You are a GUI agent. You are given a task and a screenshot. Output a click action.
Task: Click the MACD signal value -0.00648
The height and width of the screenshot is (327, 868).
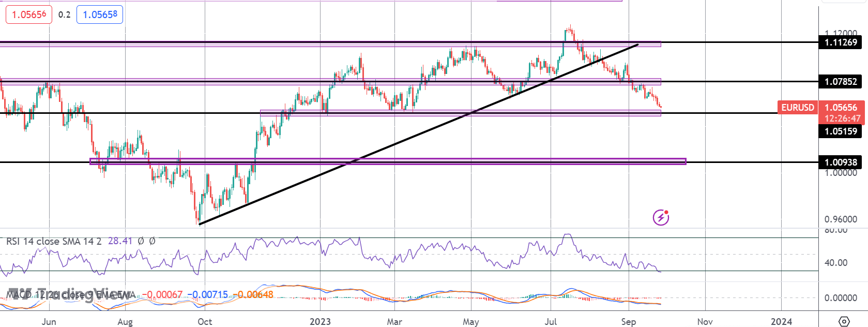point(253,294)
